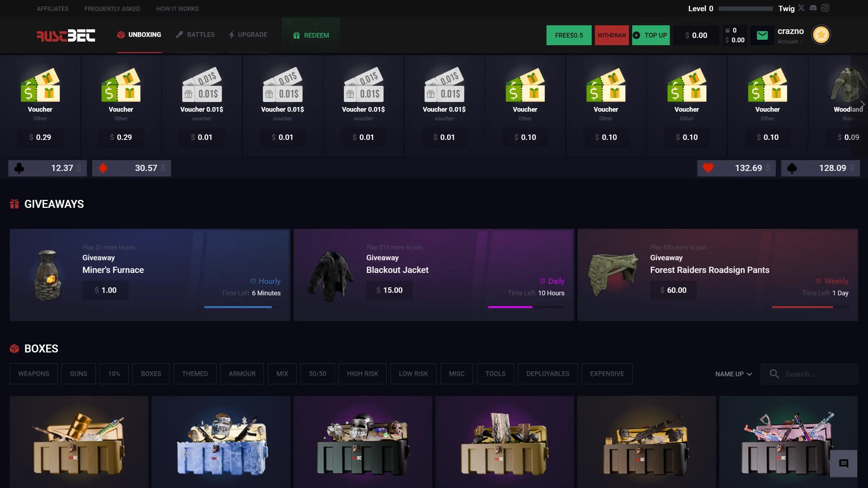Click the Blackout Jacket item image
868x488 pixels.
click(331, 277)
